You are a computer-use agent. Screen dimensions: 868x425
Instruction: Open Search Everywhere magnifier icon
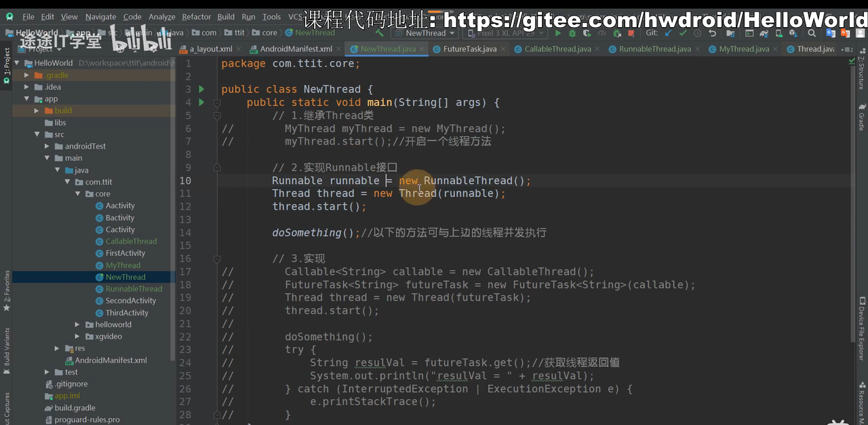811,33
